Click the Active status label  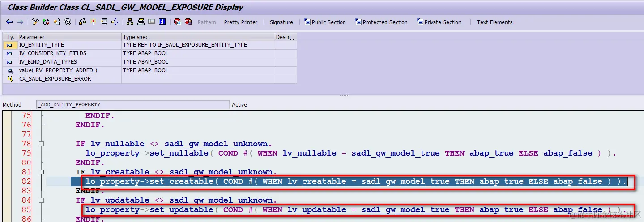239,104
